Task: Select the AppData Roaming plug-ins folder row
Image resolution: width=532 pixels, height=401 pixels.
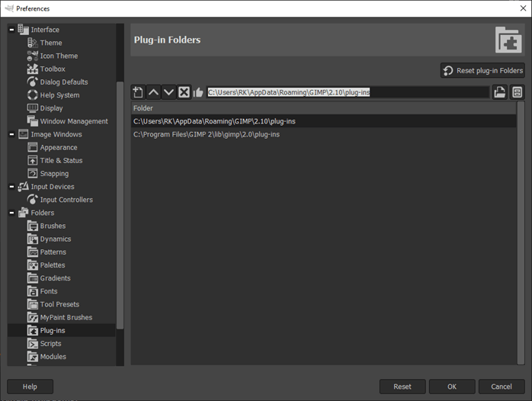Action: click(324, 121)
